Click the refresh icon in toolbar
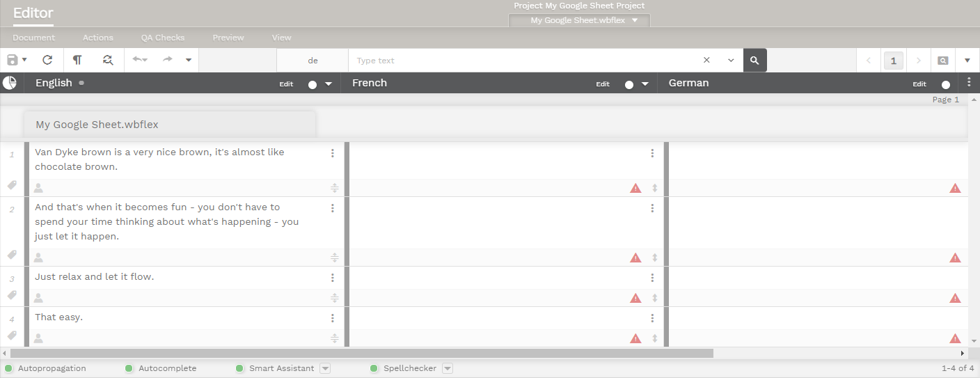The height and width of the screenshot is (378, 980). (x=47, y=61)
